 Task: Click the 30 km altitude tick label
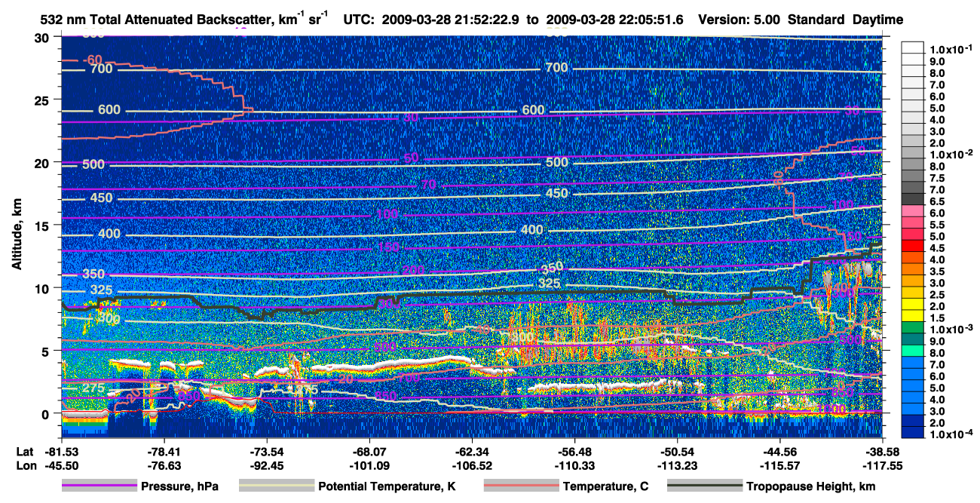(x=43, y=37)
